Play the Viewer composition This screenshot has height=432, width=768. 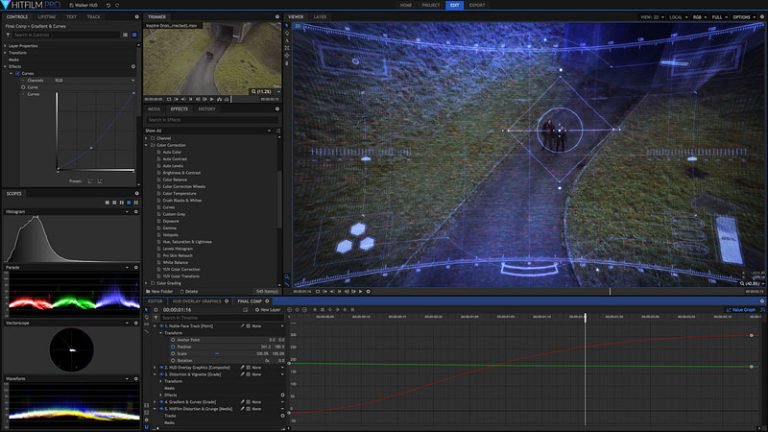tap(360, 291)
